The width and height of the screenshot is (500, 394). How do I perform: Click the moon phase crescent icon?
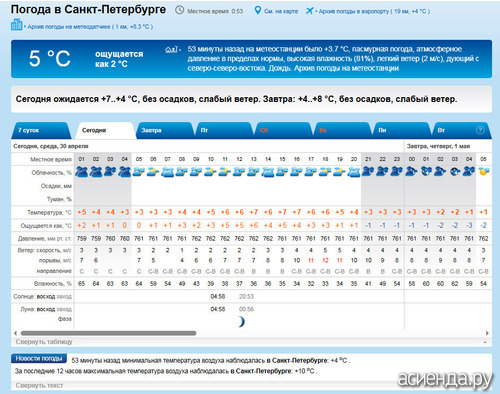[241, 322]
